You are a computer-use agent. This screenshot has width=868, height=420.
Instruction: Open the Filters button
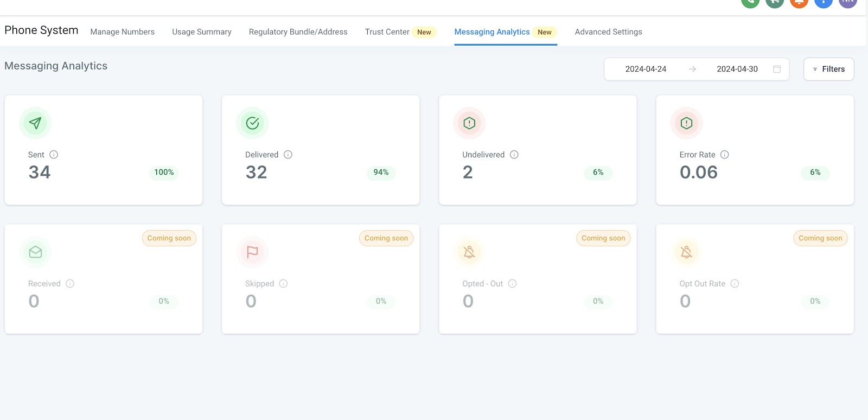(x=829, y=69)
